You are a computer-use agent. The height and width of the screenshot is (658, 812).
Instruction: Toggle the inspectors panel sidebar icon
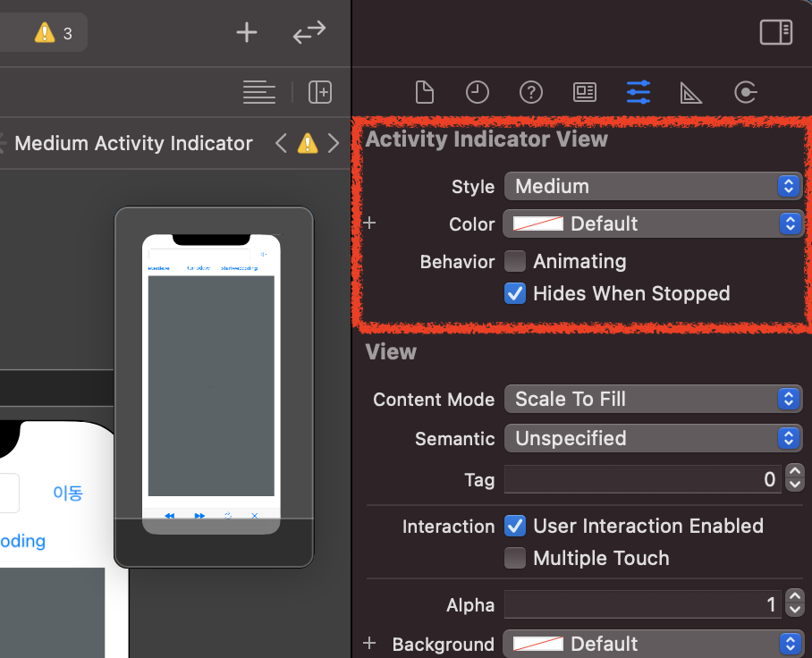tap(775, 32)
